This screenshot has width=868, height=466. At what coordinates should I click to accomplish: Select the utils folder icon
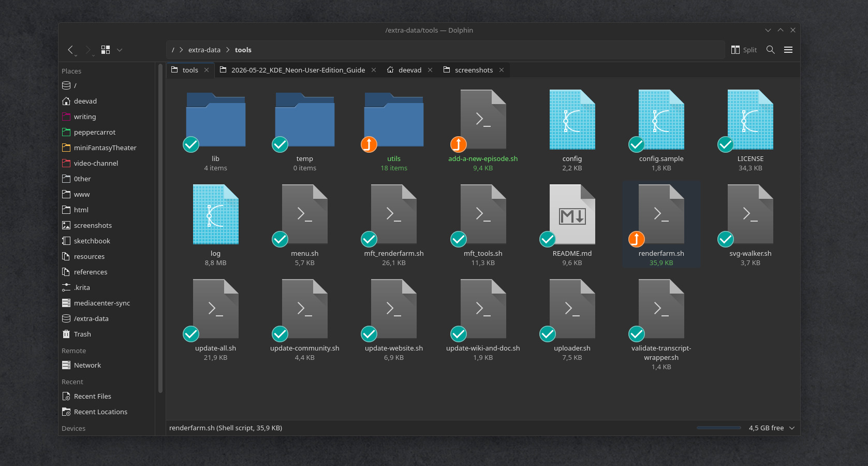point(394,120)
